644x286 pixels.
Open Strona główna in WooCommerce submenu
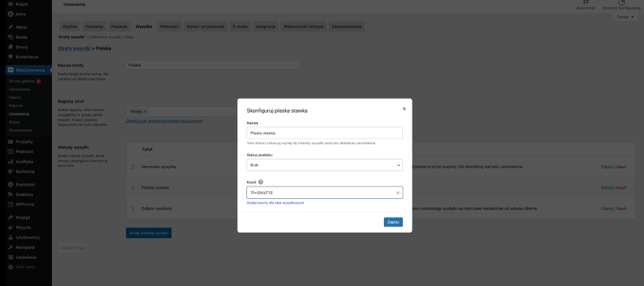tap(21, 81)
